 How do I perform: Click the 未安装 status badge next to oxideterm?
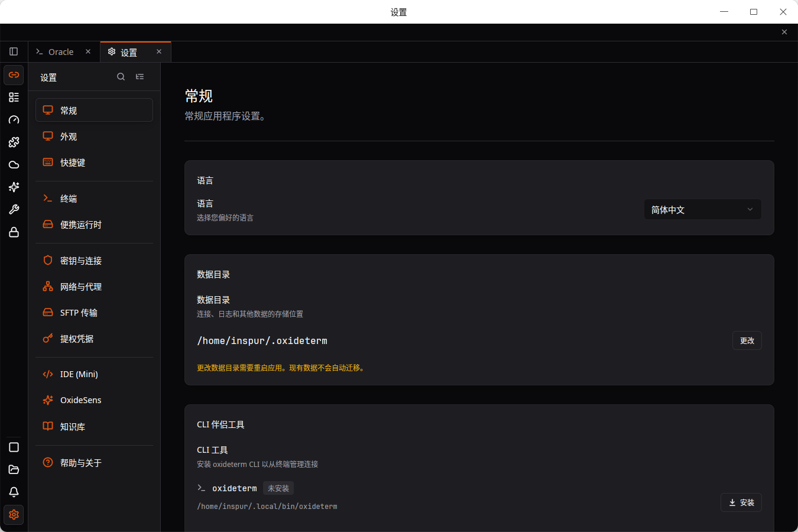point(278,488)
